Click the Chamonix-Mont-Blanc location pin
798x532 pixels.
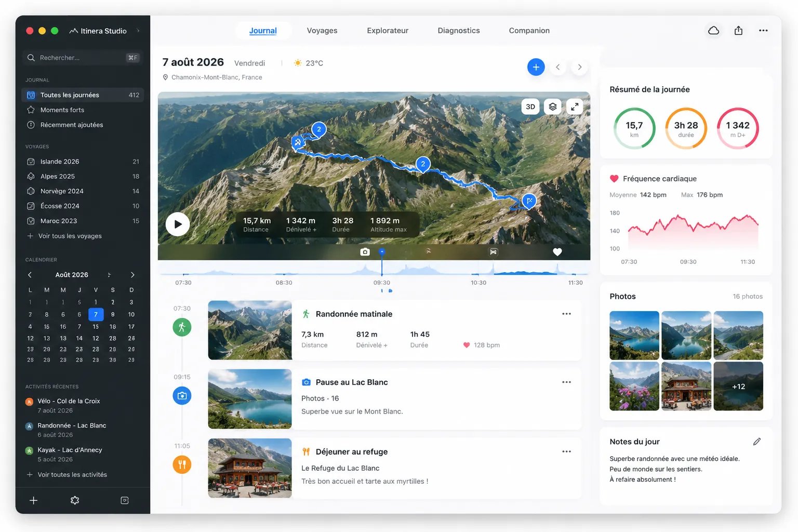(x=166, y=77)
